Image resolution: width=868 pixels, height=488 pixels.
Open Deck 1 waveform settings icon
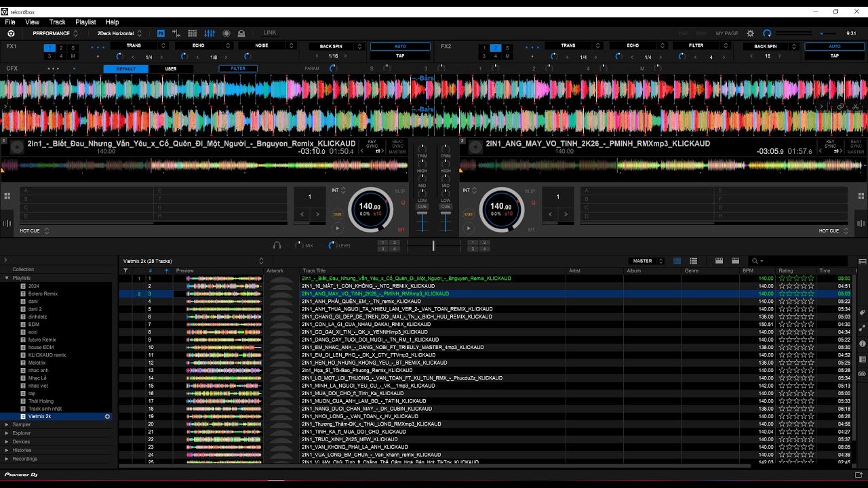(7, 223)
